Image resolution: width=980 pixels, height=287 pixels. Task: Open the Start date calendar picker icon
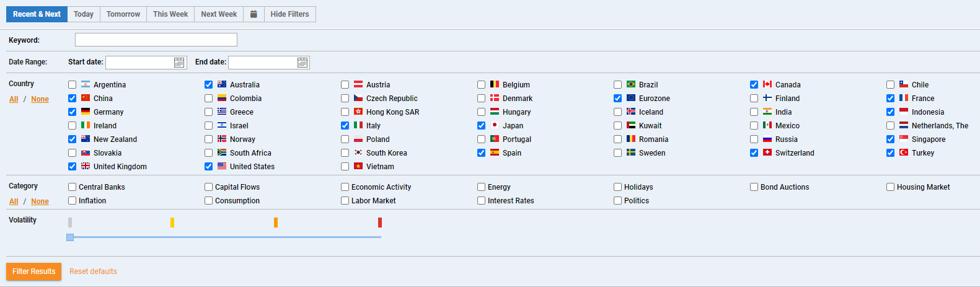point(179,63)
